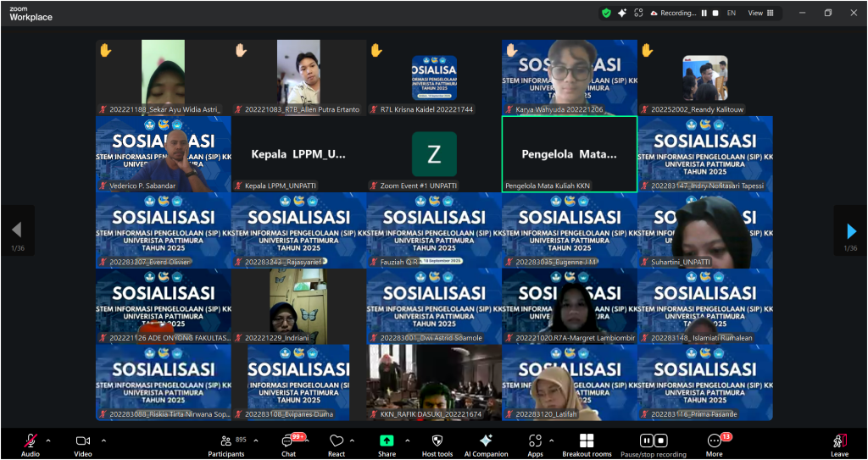This screenshot has width=868, height=460.
Task: Open Breakout rooms
Action: coord(586,443)
